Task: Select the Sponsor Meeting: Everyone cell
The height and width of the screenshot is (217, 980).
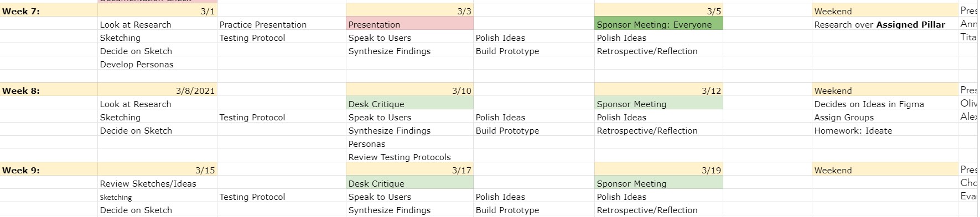Action: 658,24
